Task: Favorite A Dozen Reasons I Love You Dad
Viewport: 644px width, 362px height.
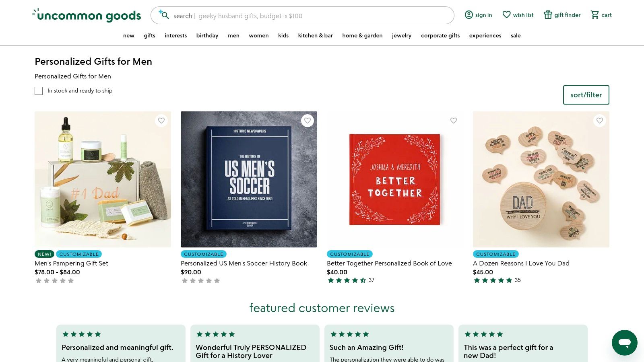Action: click(x=600, y=120)
